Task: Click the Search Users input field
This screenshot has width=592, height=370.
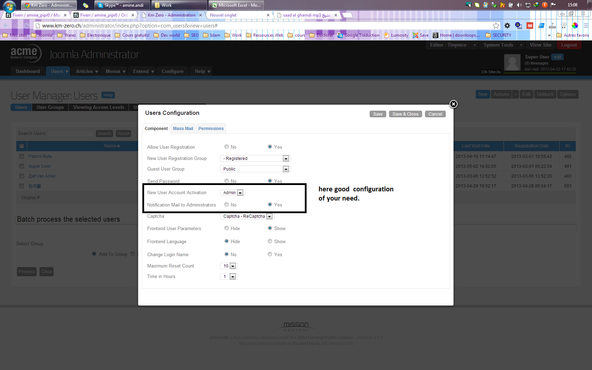Action: click(x=71, y=133)
